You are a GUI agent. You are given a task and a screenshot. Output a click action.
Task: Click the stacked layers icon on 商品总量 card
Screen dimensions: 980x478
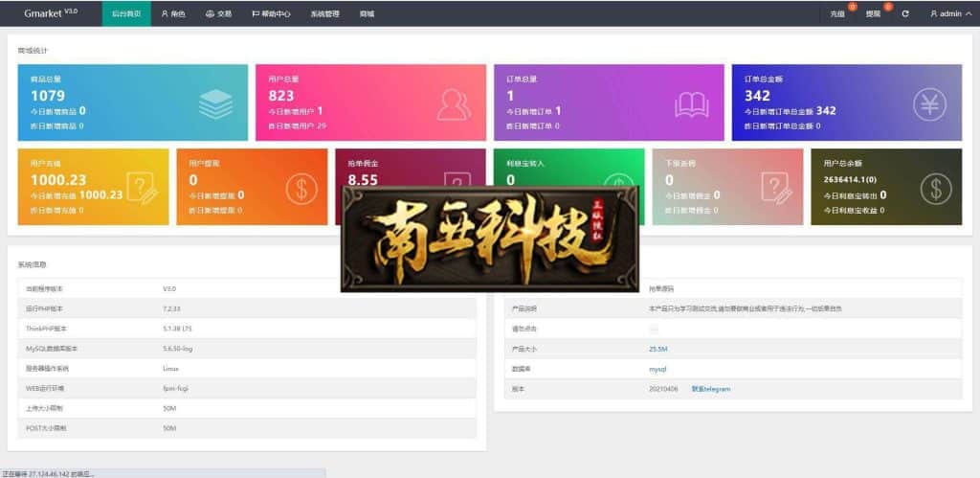215,103
